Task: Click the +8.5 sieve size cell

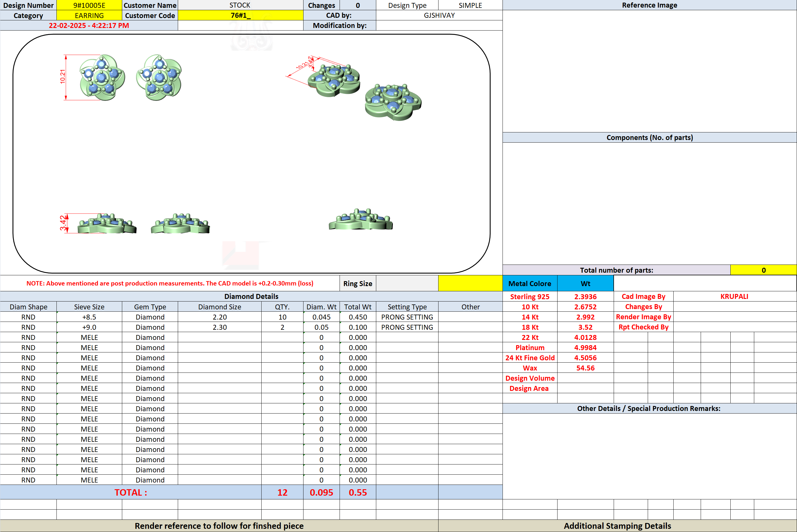Action: click(89, 317)
